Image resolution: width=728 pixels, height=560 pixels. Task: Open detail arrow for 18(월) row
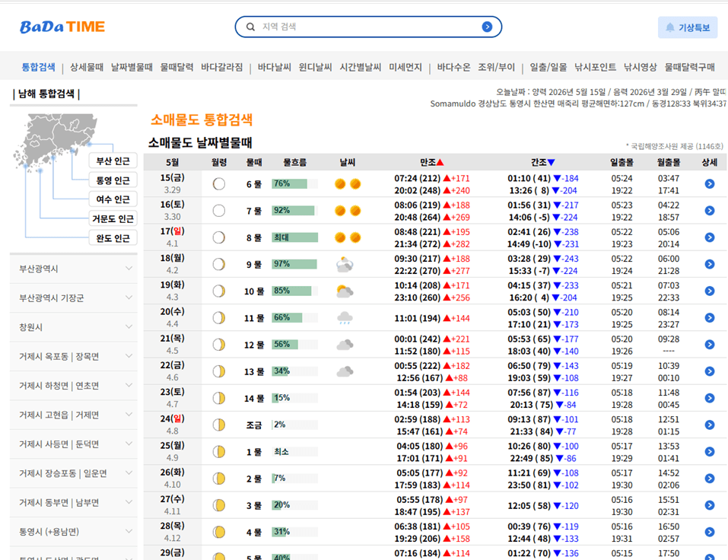(x=710, y=264)
